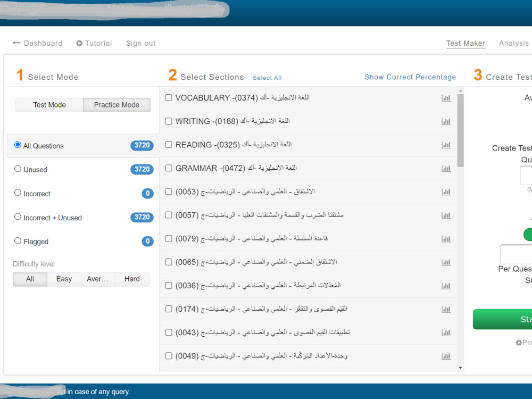Switch to Practice Mode
The image size is (532, 399).
point(117,105)
